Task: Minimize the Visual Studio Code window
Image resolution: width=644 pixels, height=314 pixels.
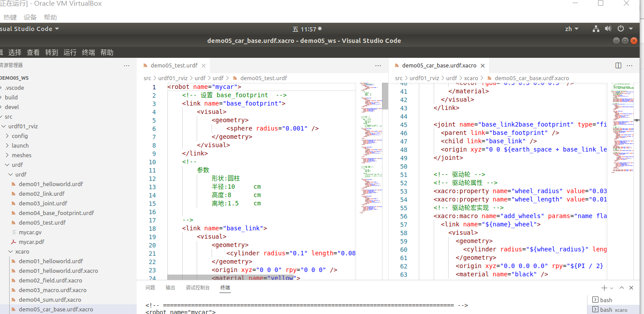Action: coord(616,41)
